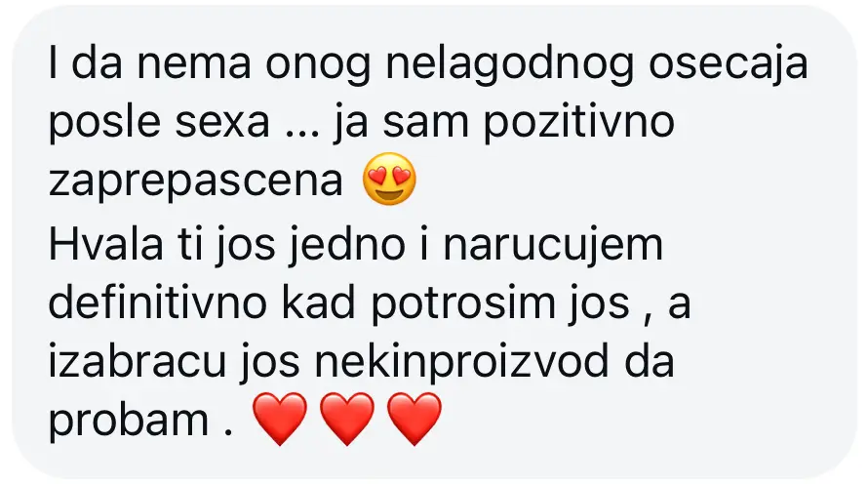Click the word "zaprepascena"
This screenshot has height=484, width=868.
pos(195,182)
